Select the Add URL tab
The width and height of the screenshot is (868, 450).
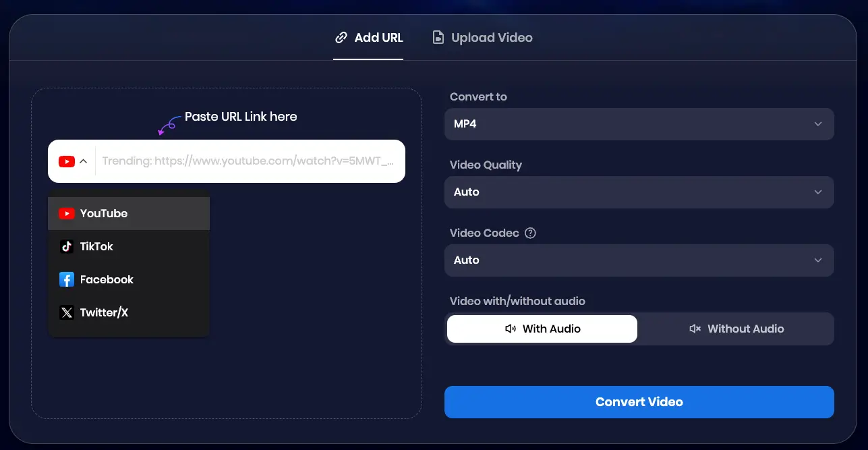click(369, 38)
